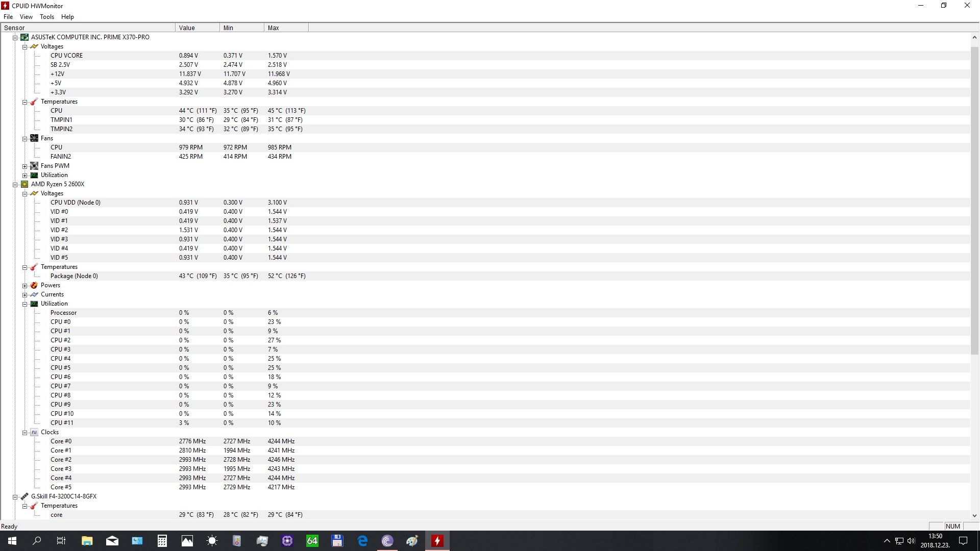Screen dimensions: 980x551
Task: Click the scrollbar down arrow
Action: (974, 515)
